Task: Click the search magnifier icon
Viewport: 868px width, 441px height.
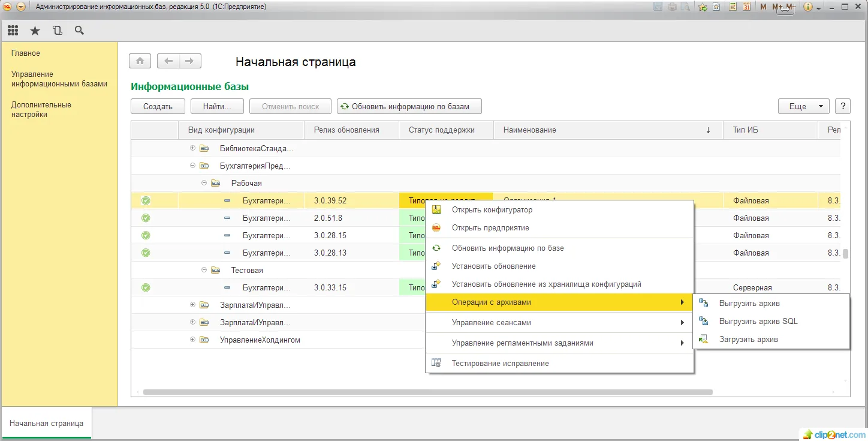Action: [x=79, y=31]
